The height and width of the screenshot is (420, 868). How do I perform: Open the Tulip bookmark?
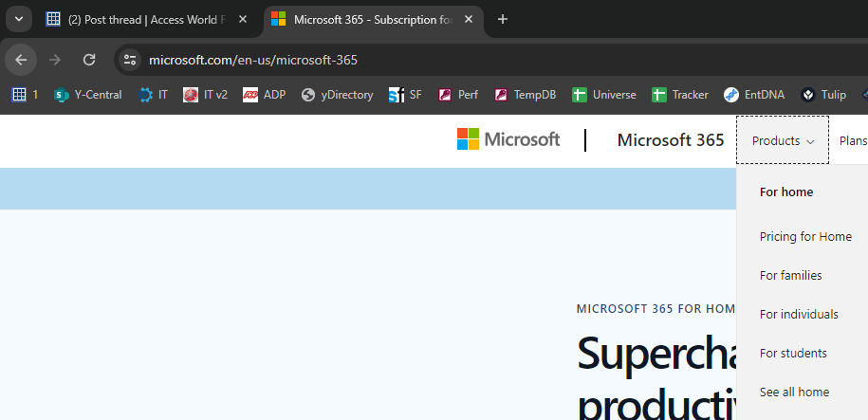823,95
